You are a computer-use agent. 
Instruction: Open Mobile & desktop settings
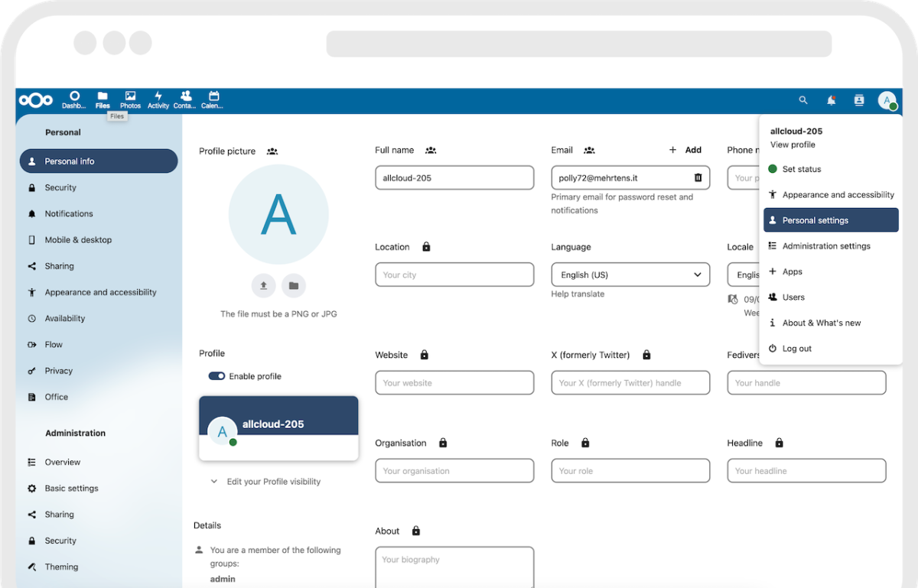tap(99, 239)
